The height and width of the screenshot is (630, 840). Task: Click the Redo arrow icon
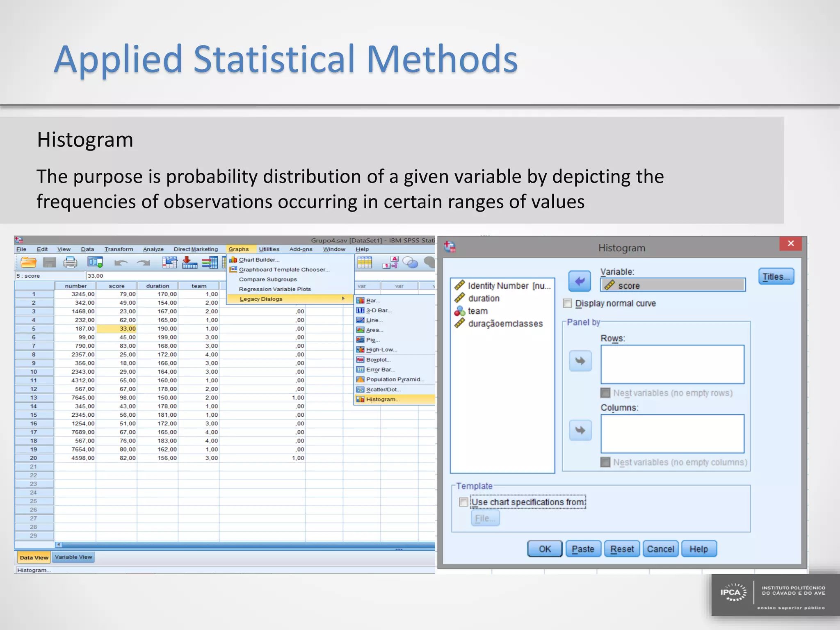pos(143,262)
